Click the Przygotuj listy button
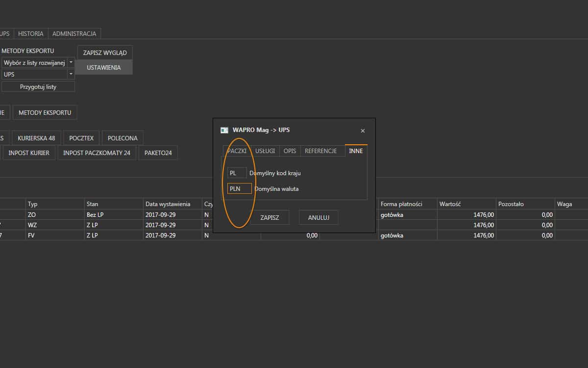Image resolution: width=588 pixels, height=368 pixels. (x=38, y=86)
